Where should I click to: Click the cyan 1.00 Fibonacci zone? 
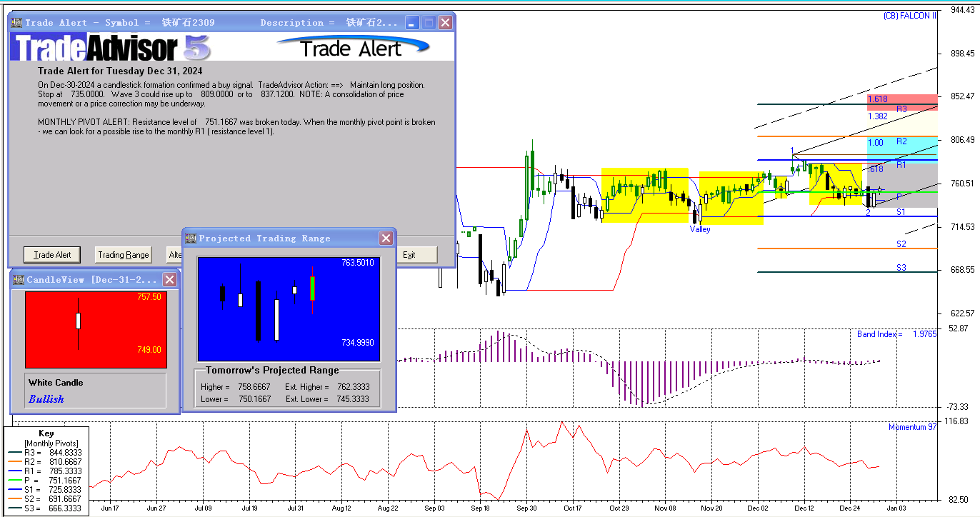click(x=901, y=149)
